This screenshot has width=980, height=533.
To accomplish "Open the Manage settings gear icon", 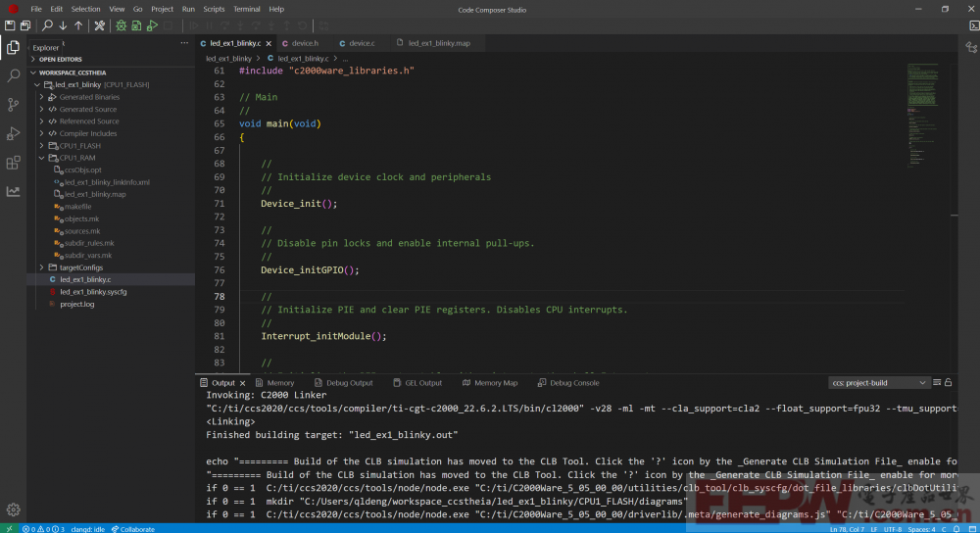I will click(x=13, y=509).
